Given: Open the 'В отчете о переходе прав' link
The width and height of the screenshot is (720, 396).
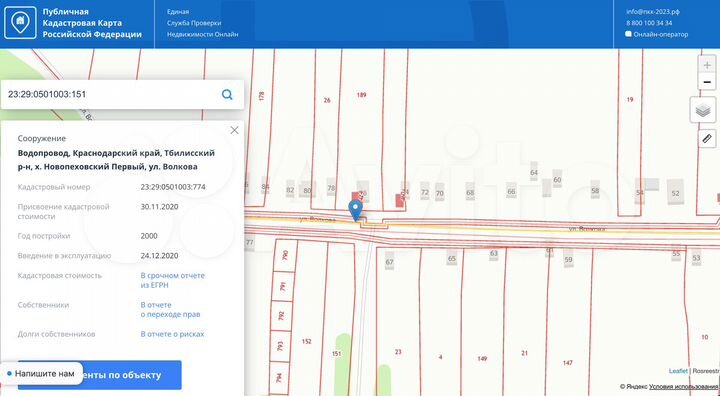Looking at the screenshot, I should click(170, 310).
